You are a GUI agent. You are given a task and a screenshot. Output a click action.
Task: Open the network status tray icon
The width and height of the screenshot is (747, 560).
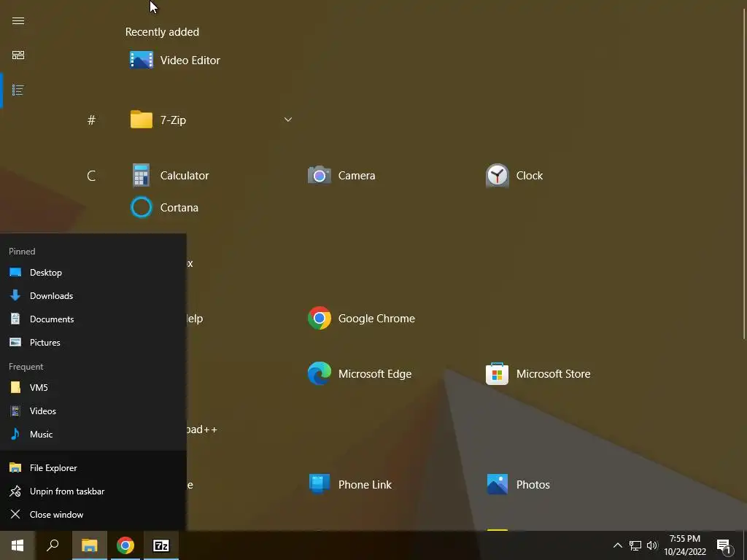[635, 545]
